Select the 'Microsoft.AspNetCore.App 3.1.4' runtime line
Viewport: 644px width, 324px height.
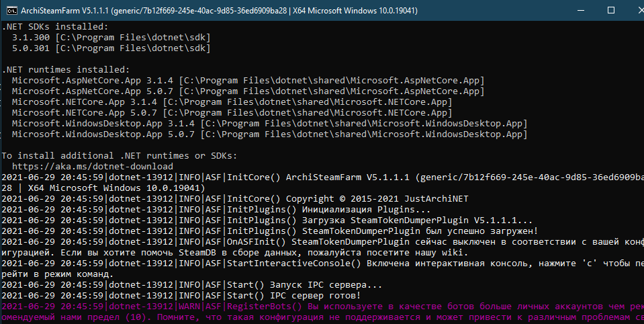click(x=248, y=81)
